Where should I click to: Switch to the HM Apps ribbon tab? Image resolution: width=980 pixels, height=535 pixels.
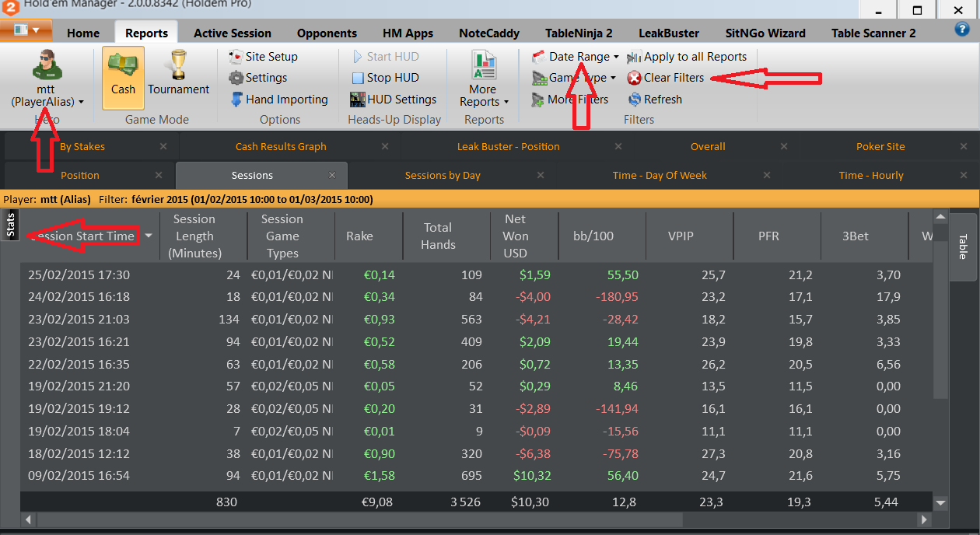pos(408,33)
